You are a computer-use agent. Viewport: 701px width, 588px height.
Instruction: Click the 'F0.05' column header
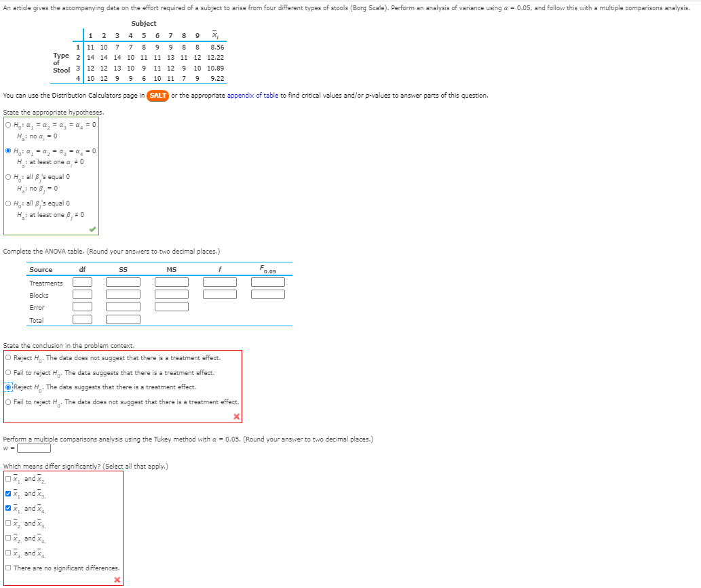pyautogui.click(x=268, y=269)
